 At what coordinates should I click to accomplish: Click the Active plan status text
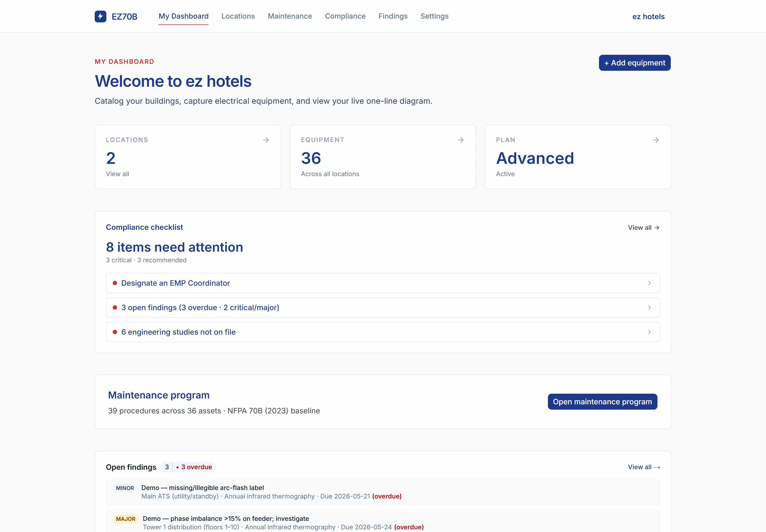(505, 174)
